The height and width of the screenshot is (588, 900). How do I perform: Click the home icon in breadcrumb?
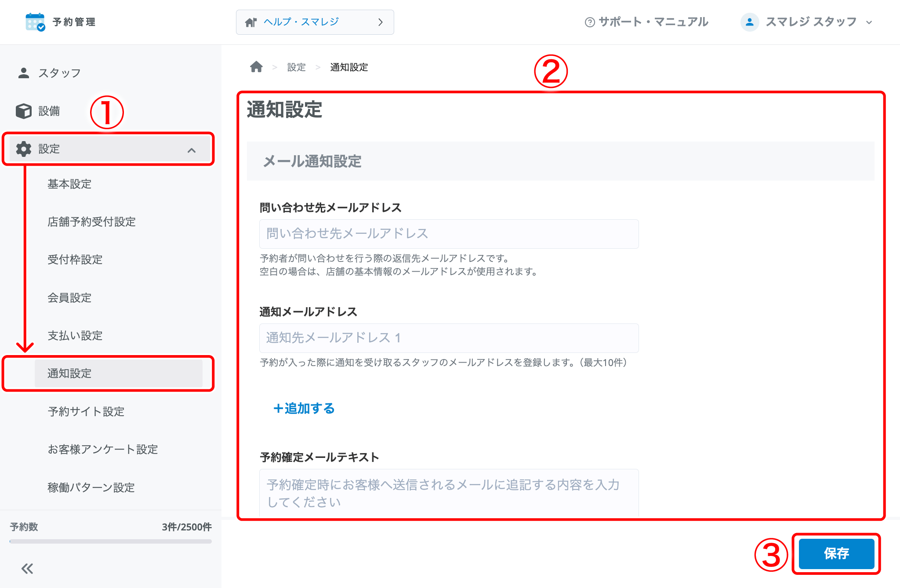256,67
